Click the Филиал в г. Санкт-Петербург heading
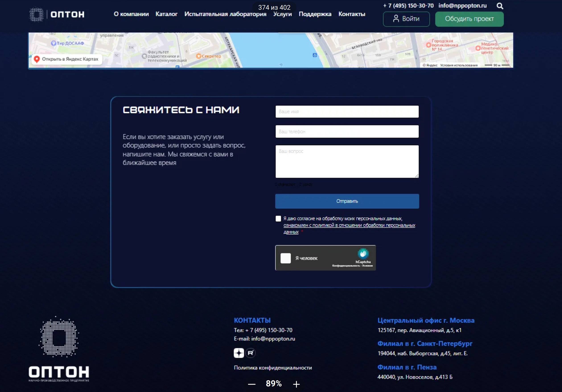This screenshot has width=562, height=392. point(425,344)
